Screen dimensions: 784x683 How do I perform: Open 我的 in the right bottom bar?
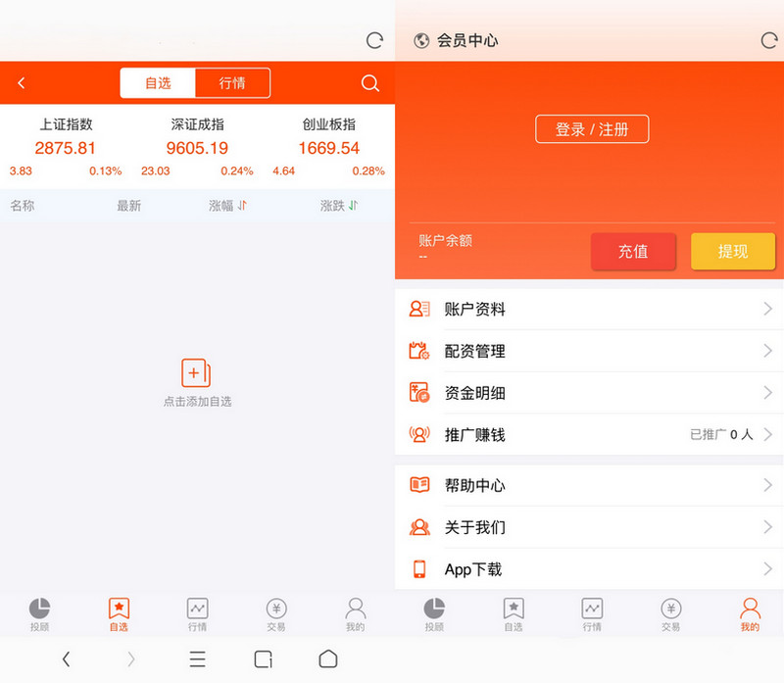coord(750,614)
